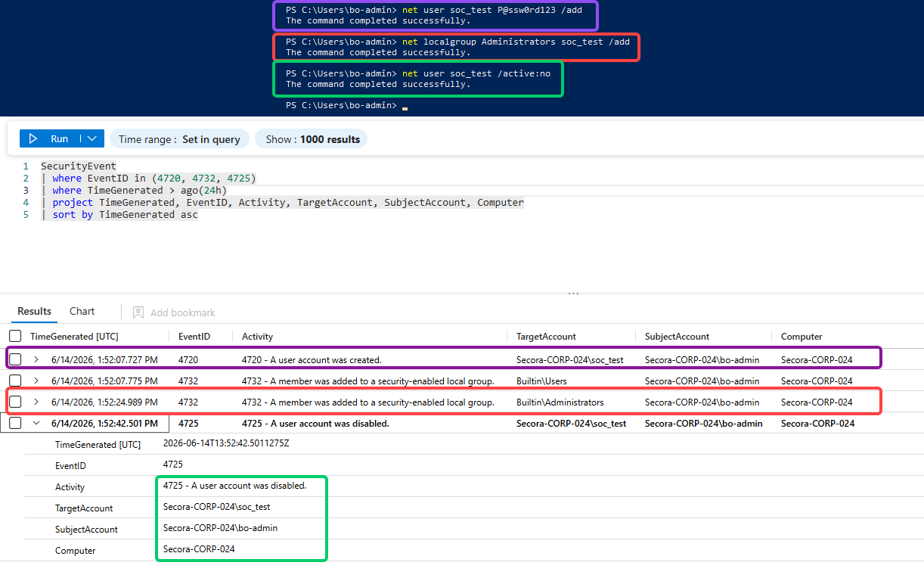924x581 pixels.
Task: Click timestamp 6/14/2026, 1:52:24.989 PM
Action: tap(104, 402)
